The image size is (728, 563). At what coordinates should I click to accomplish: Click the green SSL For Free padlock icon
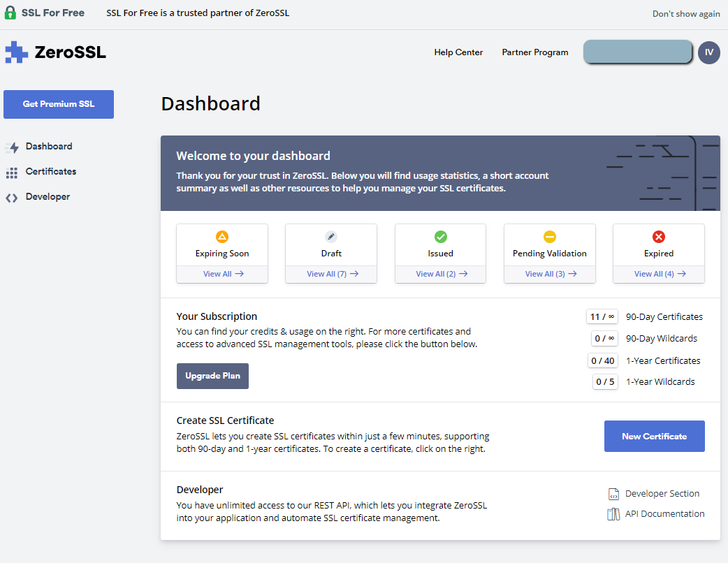10,13
